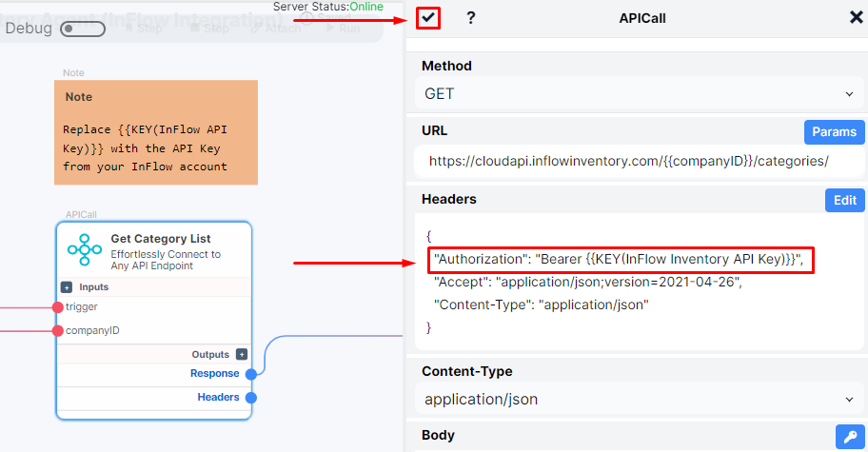Click the Accept header line
868x452 pixels.
coord(588,283)
